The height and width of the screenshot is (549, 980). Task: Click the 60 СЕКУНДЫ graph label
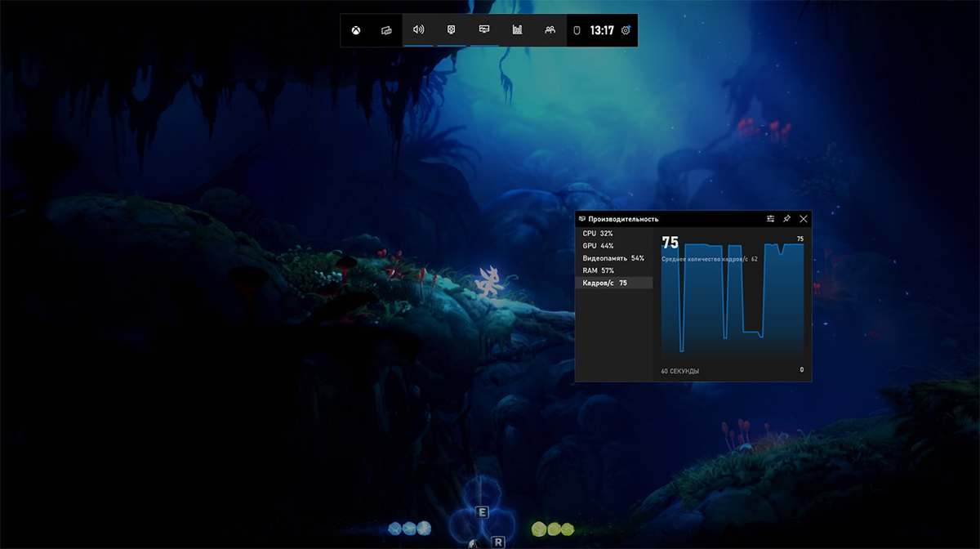point(679,371)
